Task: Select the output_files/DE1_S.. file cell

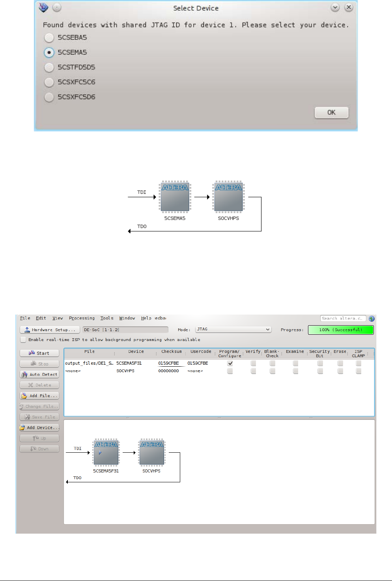Action: click(89, 363)
